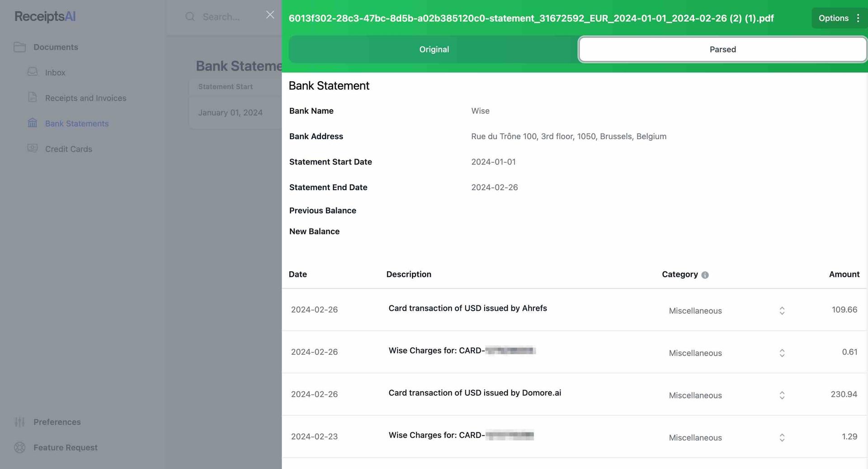The image size is (868, 469).
Task: Click description 'Card transaction of USD issued by Domore.ai'
Action: click(475, 393)
